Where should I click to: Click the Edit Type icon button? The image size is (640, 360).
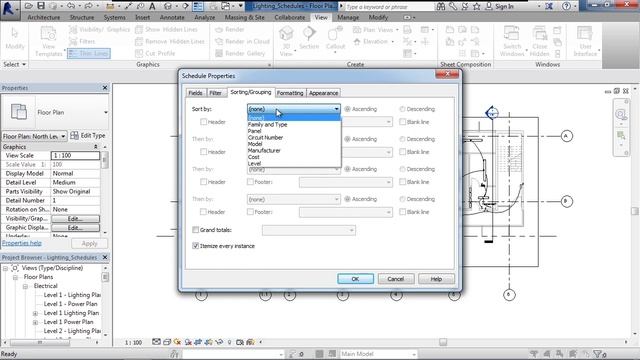88,136
